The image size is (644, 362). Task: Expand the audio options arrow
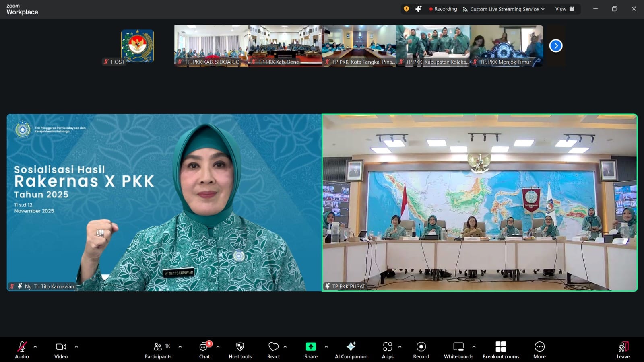coord(35,346)
